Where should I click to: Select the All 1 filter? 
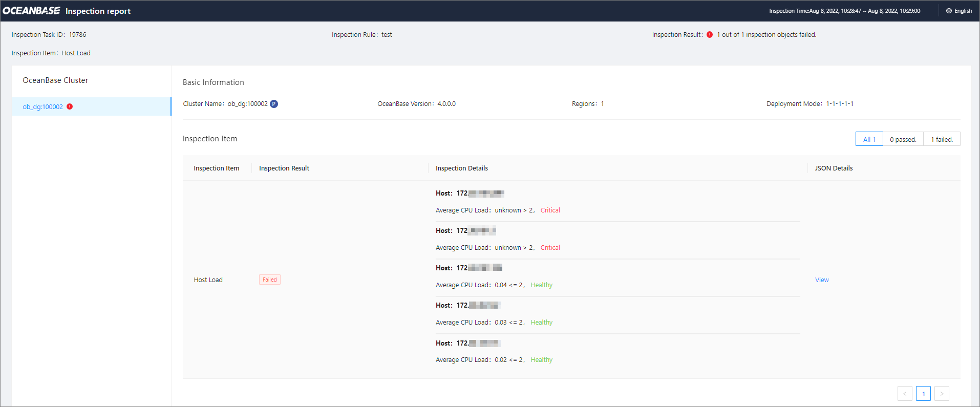pyautogui.click(x=869, y=139)
